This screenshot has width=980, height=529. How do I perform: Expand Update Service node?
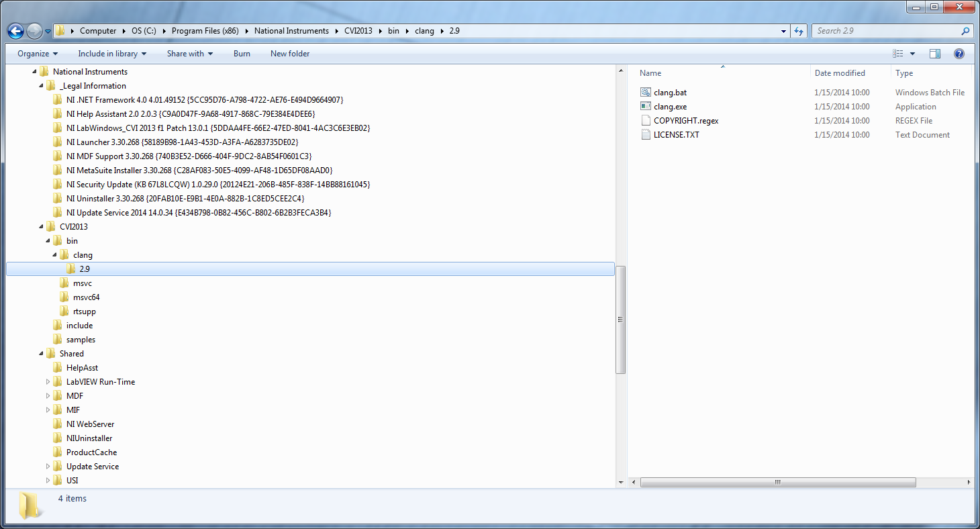pyautogui.click(x=48, y=467)
